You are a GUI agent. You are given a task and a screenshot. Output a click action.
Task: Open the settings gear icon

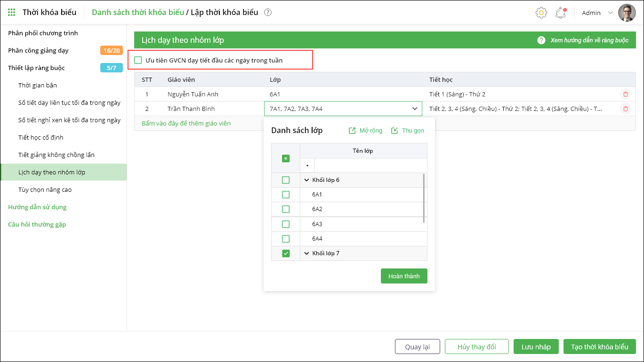(541, 13)
